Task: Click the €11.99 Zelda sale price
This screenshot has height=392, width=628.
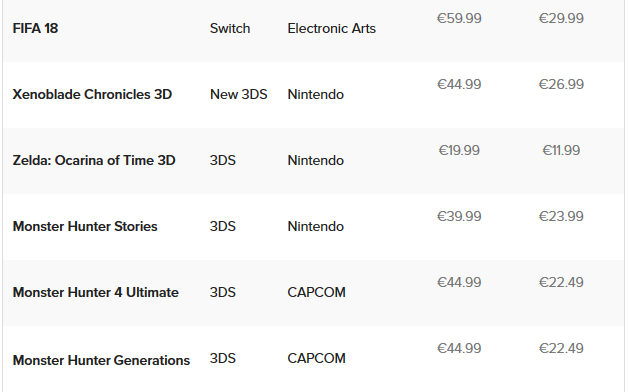Action: point(561,151)
